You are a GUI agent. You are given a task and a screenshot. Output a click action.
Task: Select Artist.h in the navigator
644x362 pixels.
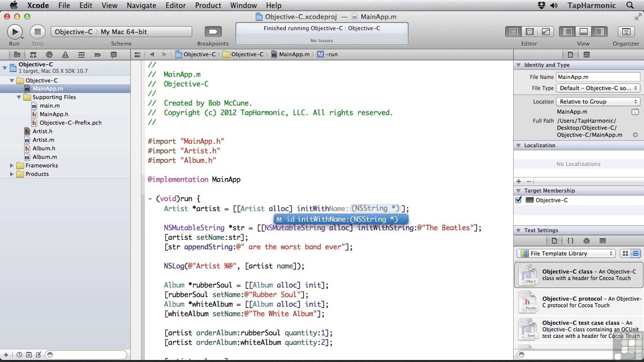click(42, 131)
